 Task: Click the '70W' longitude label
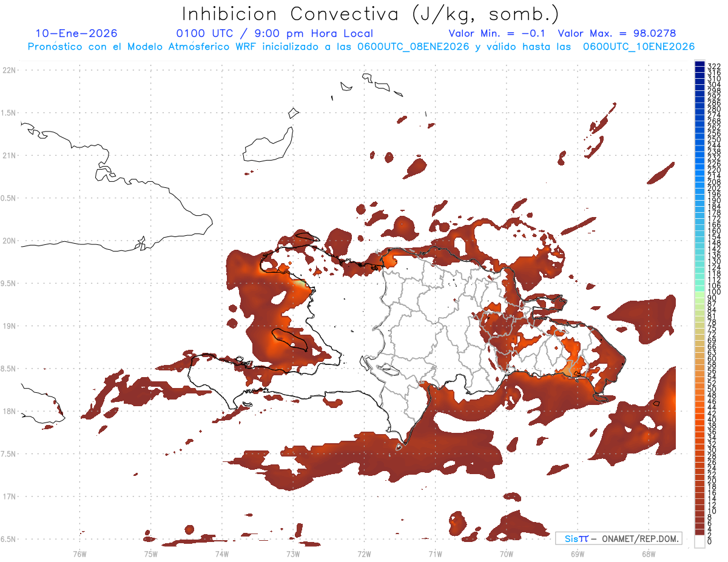(507, 554)
